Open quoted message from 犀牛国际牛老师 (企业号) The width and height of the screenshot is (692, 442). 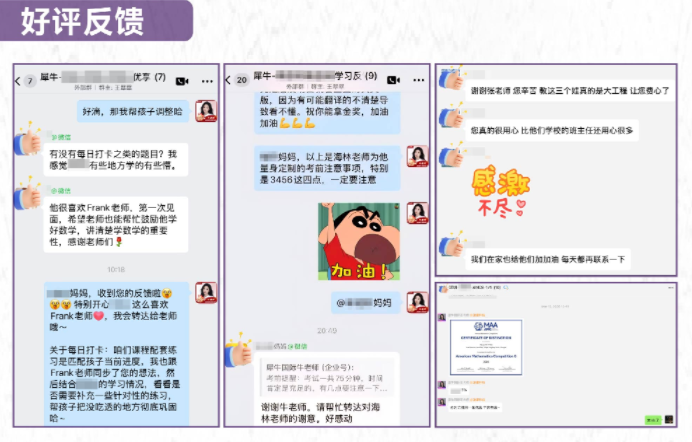coord(327,378)
